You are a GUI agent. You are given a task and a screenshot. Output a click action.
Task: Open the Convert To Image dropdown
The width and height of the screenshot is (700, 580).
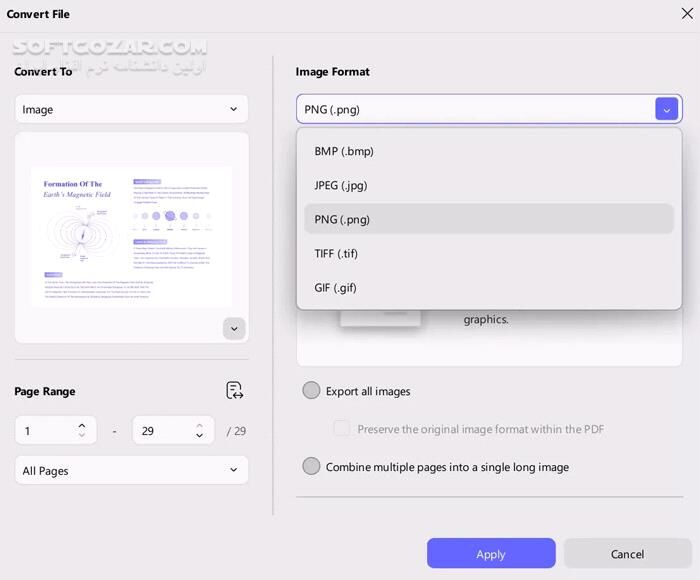[131, 109]
